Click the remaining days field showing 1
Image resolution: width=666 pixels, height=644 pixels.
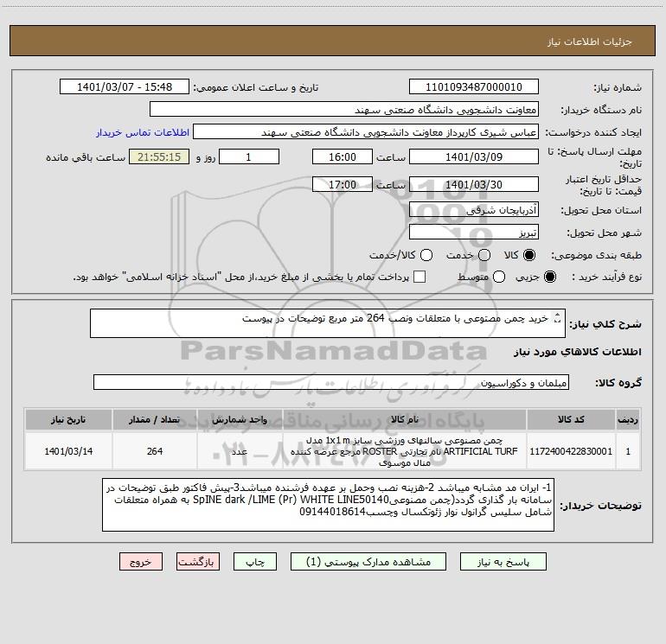click(249, 156)
